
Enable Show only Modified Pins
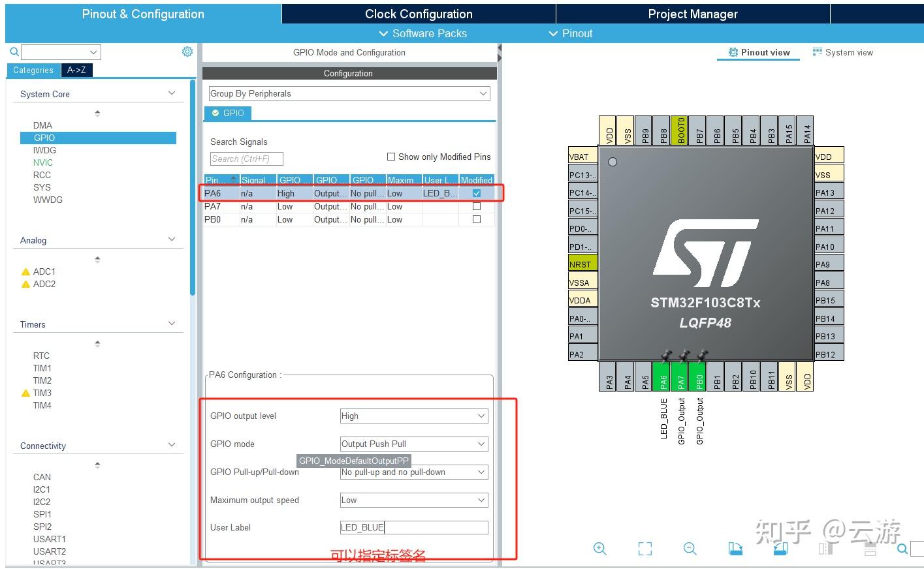point(391,157)
